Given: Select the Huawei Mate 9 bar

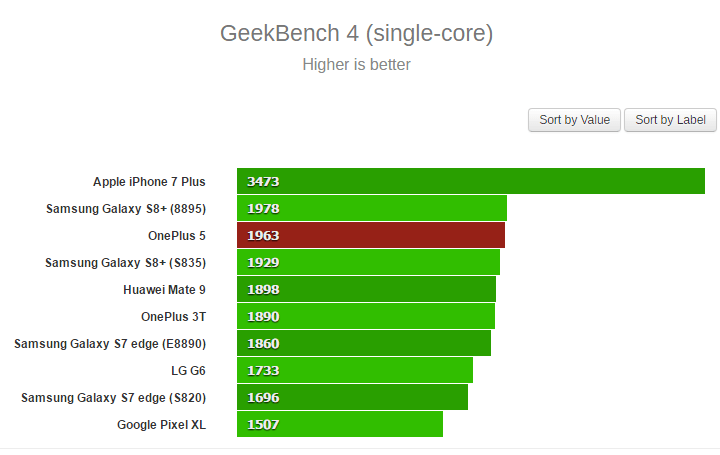Looking at the screenshot, I should (366, 289).
